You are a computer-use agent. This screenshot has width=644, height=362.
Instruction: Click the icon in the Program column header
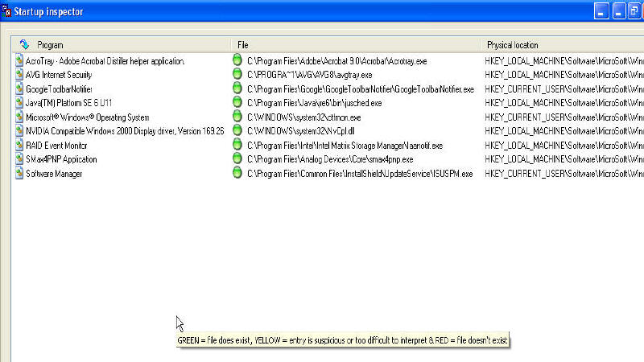tap(24, 45)
